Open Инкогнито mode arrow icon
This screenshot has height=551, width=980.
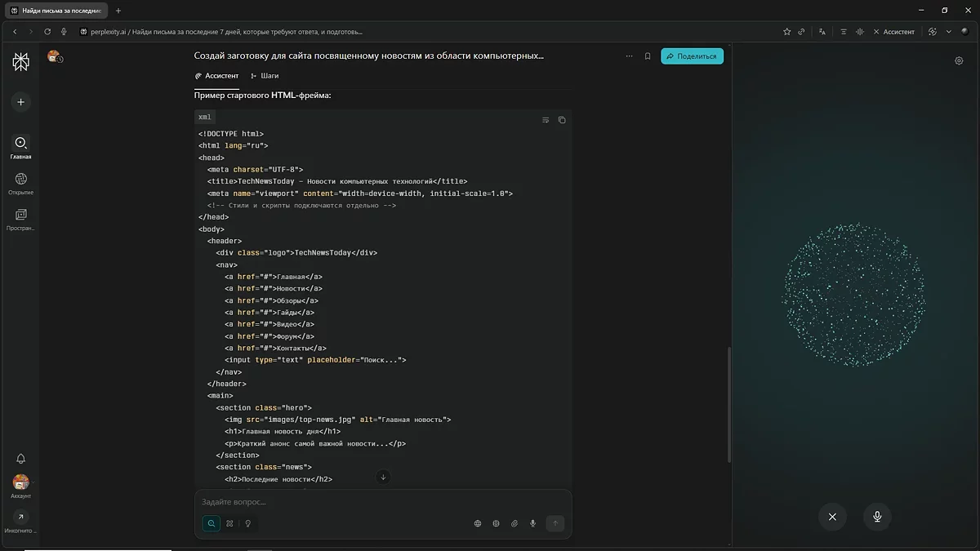pyautogui.click(x=20, y=517)
